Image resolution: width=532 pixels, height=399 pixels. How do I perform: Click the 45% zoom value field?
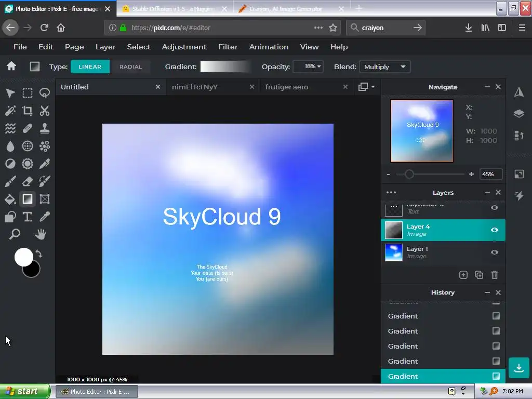tap(490, 174)
